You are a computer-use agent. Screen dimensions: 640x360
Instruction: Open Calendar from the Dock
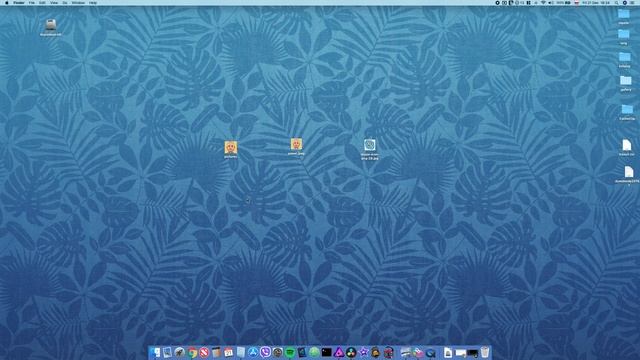229,352
